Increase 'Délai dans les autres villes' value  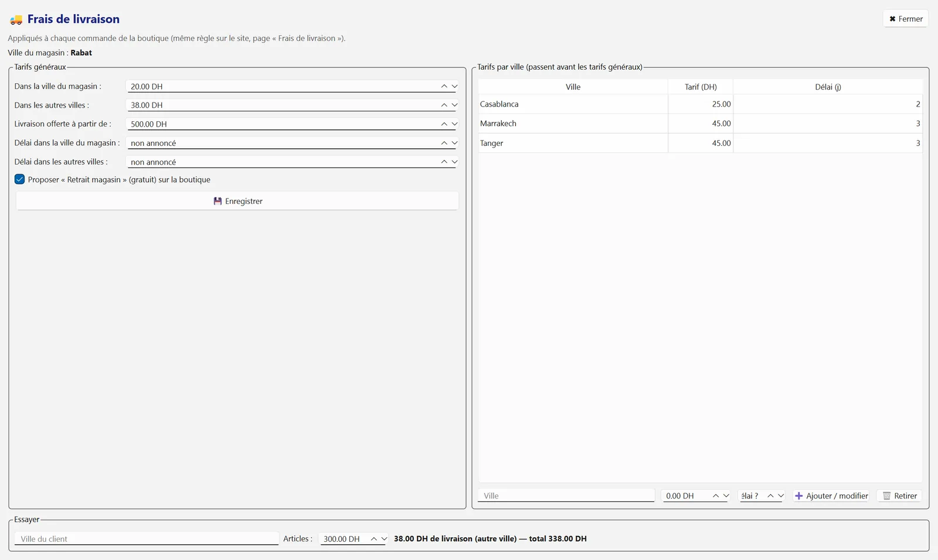444,162
